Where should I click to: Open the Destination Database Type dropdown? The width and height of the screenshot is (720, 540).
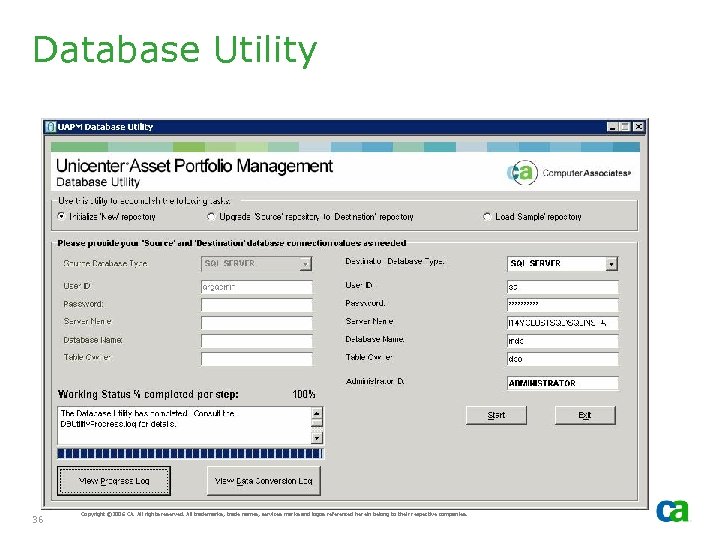point(611,264)
